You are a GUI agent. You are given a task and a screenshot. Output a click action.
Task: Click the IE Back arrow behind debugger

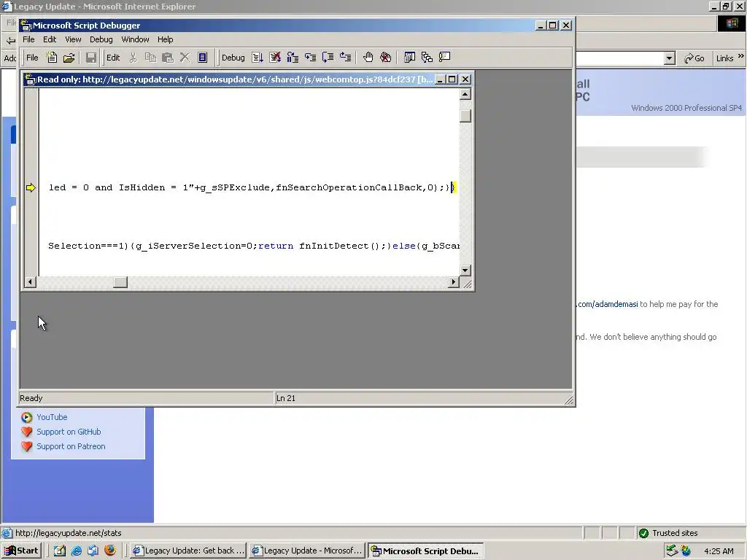click(x=10, y=41)
